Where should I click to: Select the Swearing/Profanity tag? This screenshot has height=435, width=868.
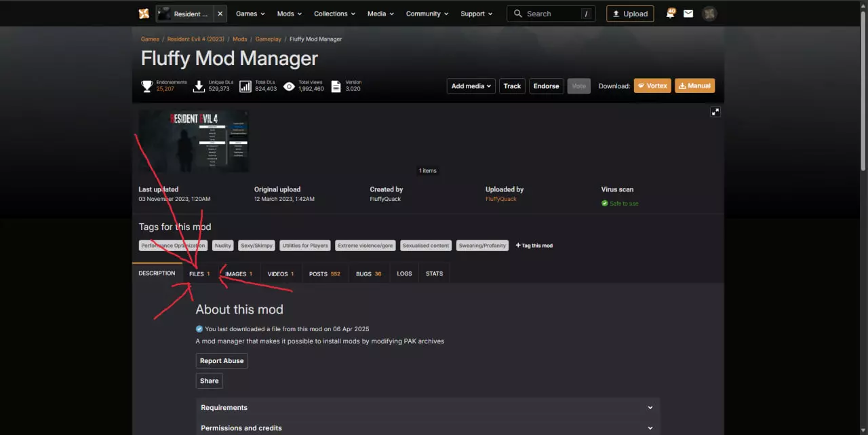[483, 246]
